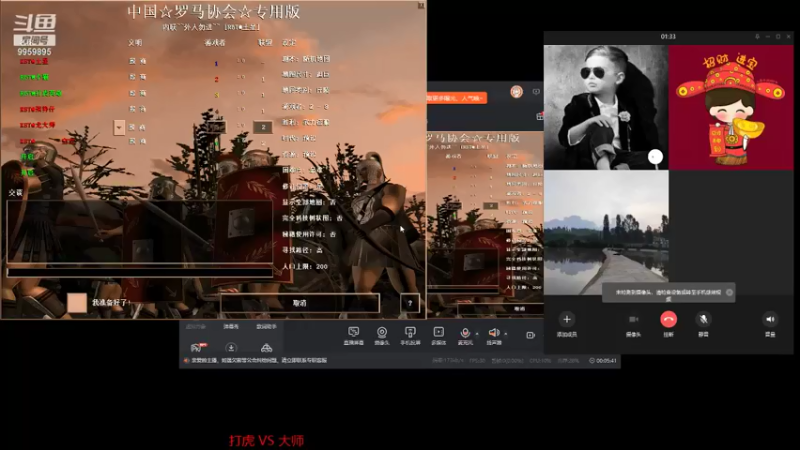Screen dimensions: 800x450
Task: Click the add member plus icon
Action: click(566, 319)
